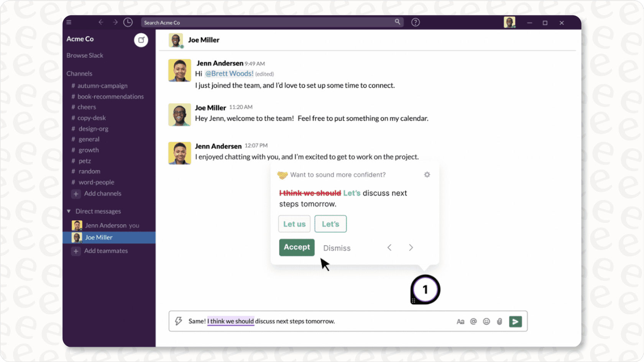Click the Search Acme Co field
The width and height of the screenshot is (644, 362).
(268, 22)
